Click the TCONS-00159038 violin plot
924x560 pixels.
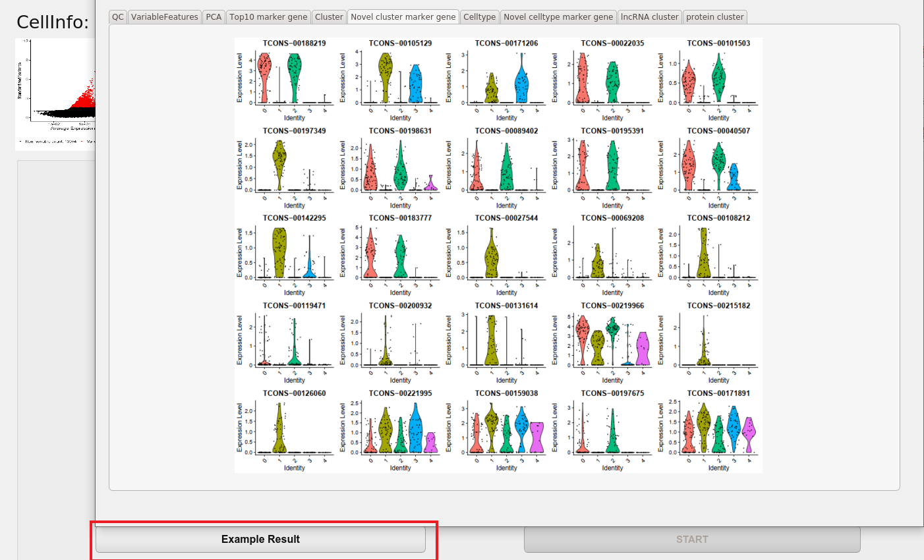[x=499, y=430]
